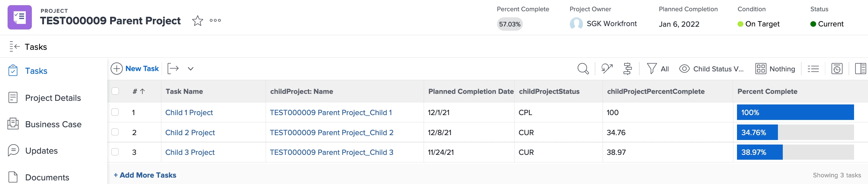Click the search magnifier icon in toolbar
This screenshot has width=868, height=184.
coord(583,69)
